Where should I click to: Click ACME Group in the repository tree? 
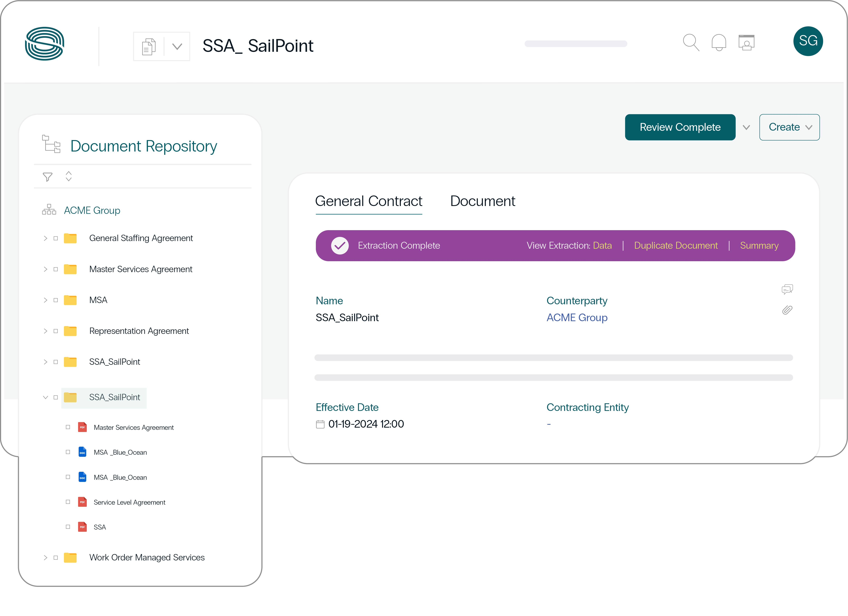[92, 211]
